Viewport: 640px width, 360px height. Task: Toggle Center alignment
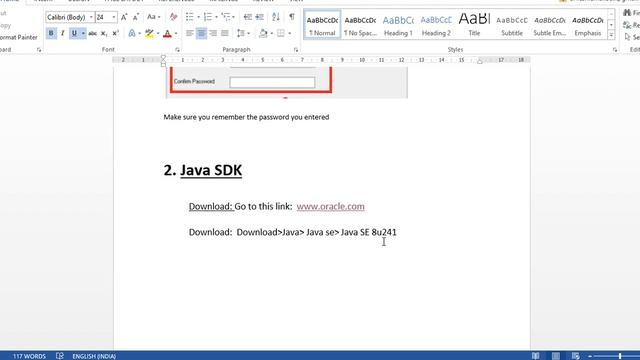201,33
